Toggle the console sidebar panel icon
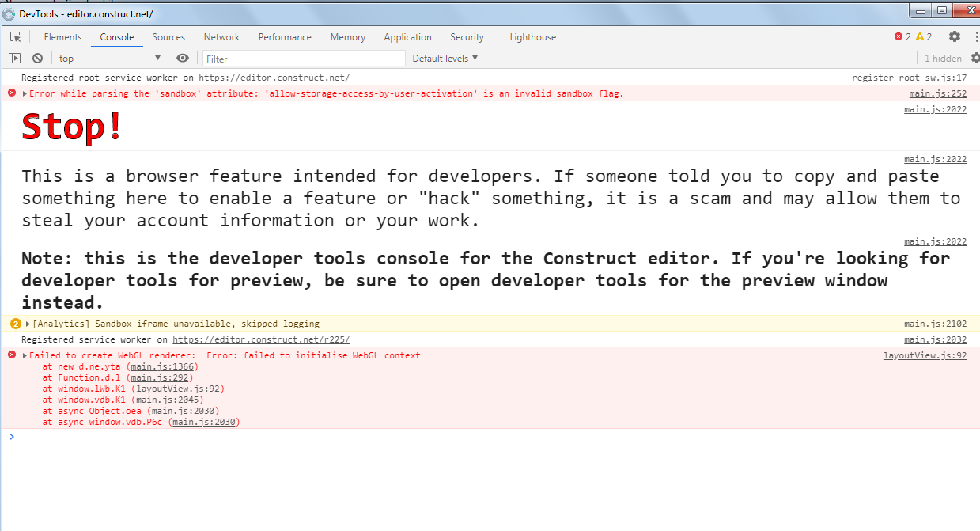The height and width of the screenshot is (531, 980). (14, 59)
